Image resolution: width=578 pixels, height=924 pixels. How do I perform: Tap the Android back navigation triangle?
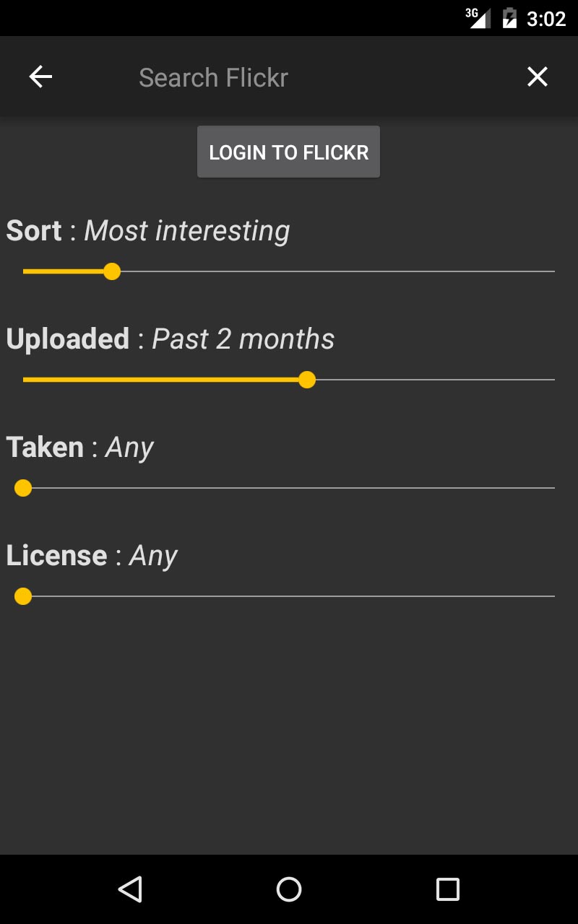pyautogui.click(x=130, y=889)
